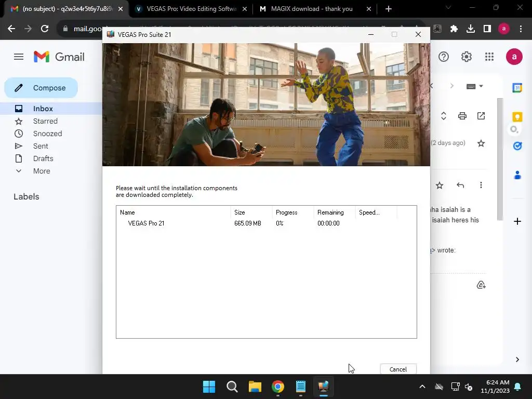Show hidden system tray icons
The height and width of the screenshot is (399, 532).
(422, 387)
